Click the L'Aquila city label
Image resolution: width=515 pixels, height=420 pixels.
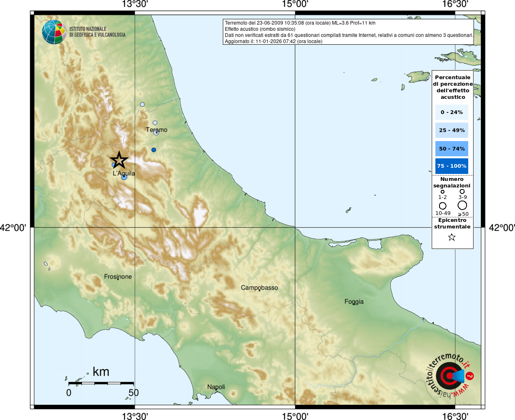click(x=124, y=173)
